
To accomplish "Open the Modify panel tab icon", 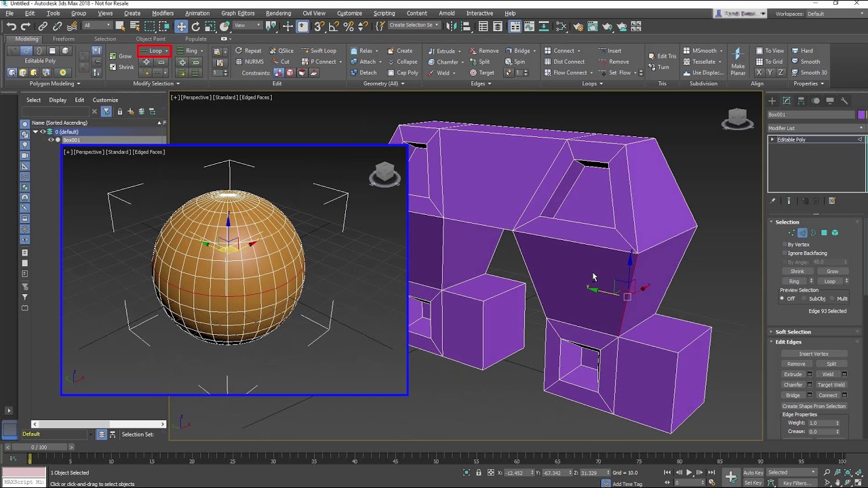I will (x=787, y=101).
